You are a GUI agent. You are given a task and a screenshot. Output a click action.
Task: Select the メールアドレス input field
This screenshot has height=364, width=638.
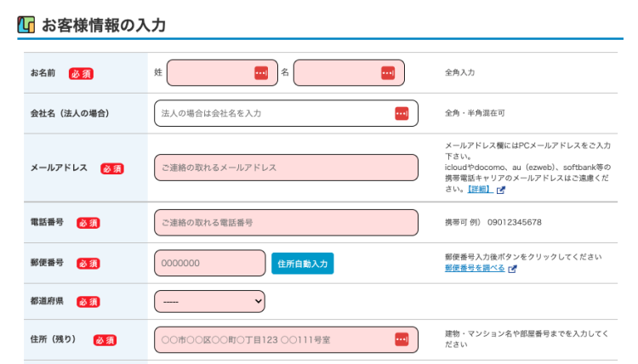[x=286, y=168]
